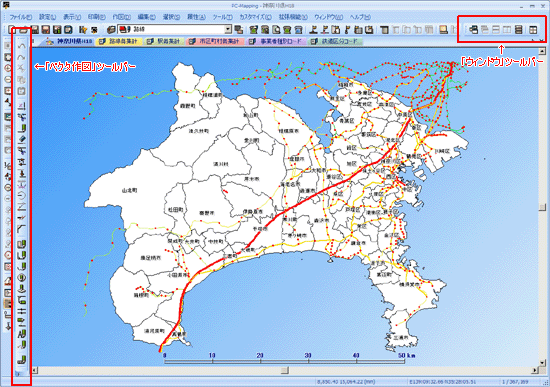Select the 鉄道区分コード tab
The height and width of the screenshot is (387, 550).
click(x=335, y=41)
